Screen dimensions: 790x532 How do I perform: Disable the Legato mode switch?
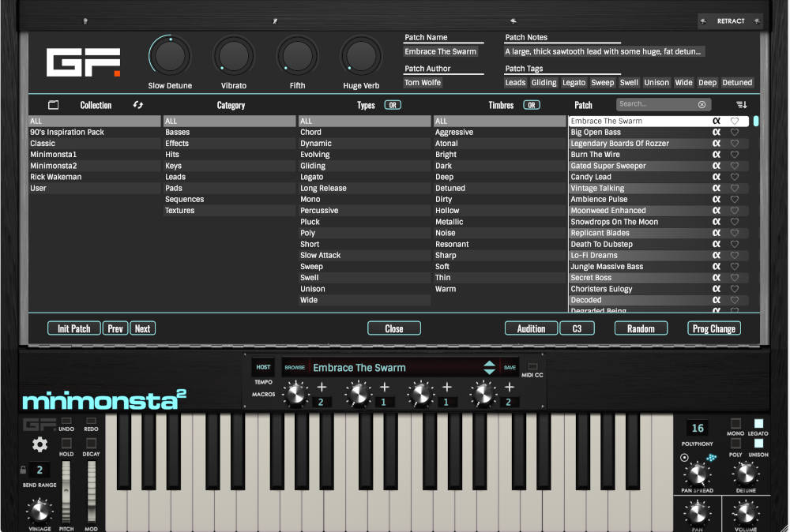pyautogui.click(x=759, y=424)
